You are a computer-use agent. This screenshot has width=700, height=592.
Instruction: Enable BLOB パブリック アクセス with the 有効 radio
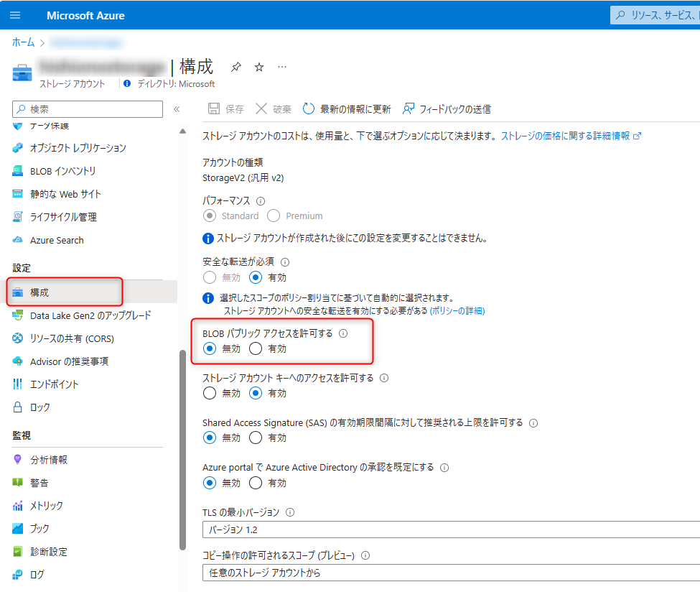tap(257, 348)
